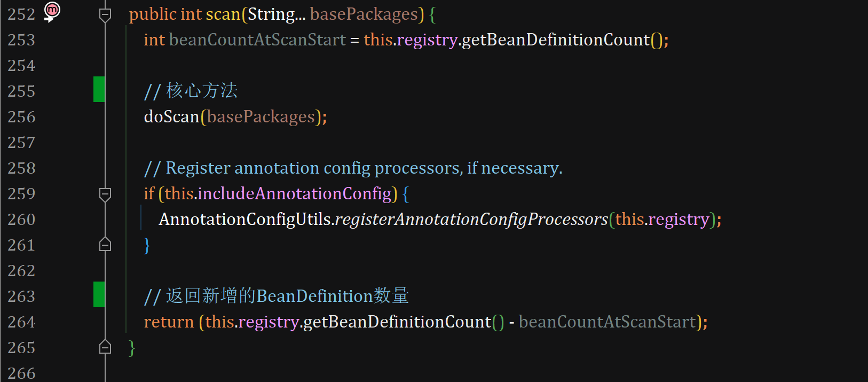
Task: Collapse the scan method fold on line 252
Action: (105, 14)
